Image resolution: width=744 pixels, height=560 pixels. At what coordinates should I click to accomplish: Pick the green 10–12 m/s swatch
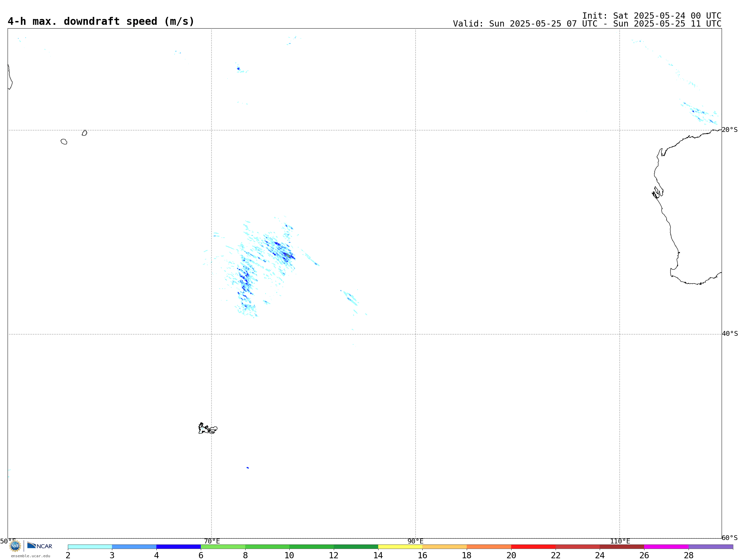(312, 547)
